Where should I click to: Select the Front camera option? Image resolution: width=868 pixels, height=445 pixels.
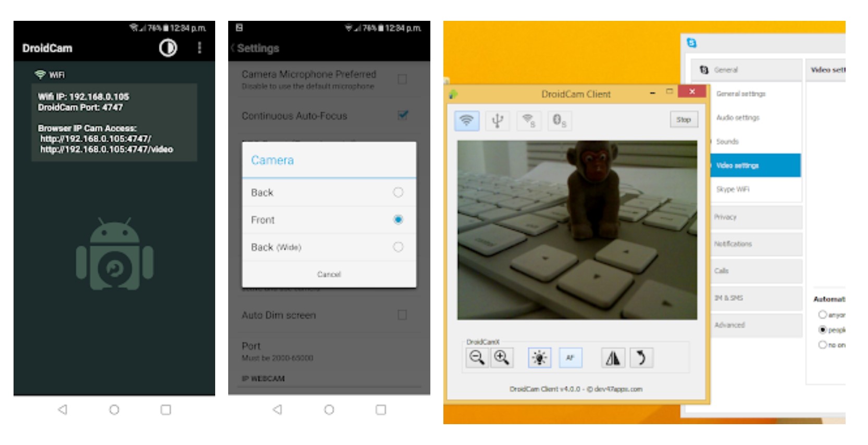[329, 220]
